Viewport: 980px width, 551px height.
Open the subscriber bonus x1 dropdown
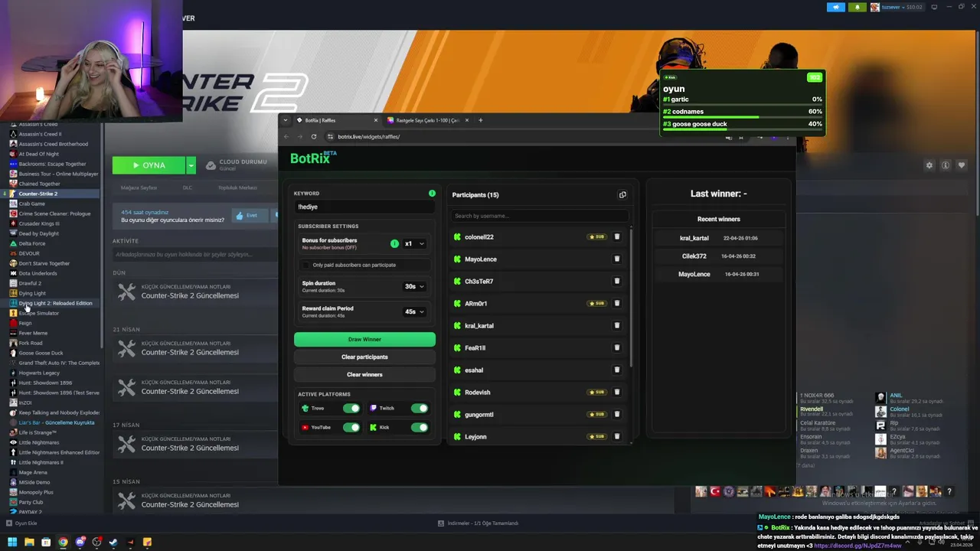(x=414, y=243)
